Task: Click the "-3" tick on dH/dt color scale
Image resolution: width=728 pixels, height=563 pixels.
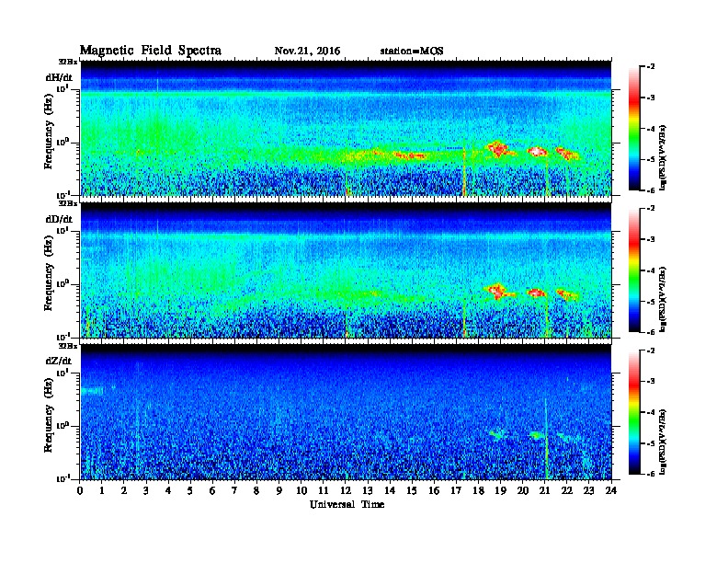Action: [650, 98]
